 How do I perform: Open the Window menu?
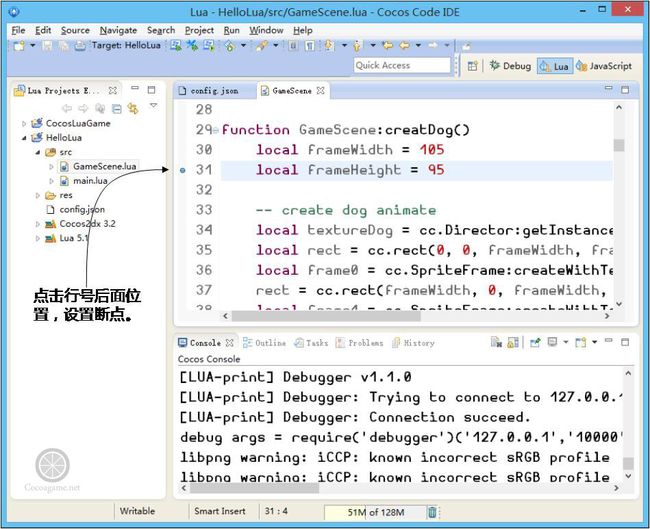(x=266, y=30)
